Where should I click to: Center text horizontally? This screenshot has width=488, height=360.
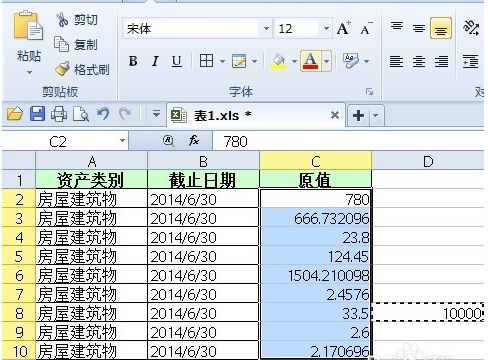coord(419,61)
